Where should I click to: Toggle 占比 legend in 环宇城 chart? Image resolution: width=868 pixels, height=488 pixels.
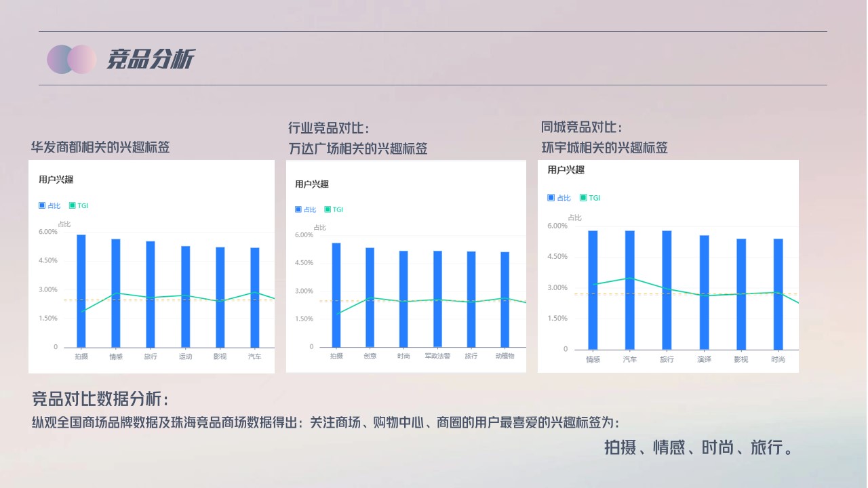[559, 198]
